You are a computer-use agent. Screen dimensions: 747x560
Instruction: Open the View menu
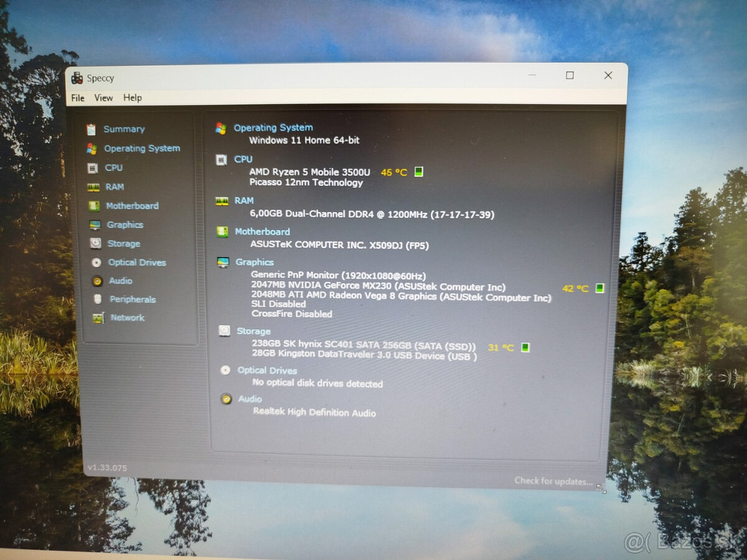pos(103,98)
